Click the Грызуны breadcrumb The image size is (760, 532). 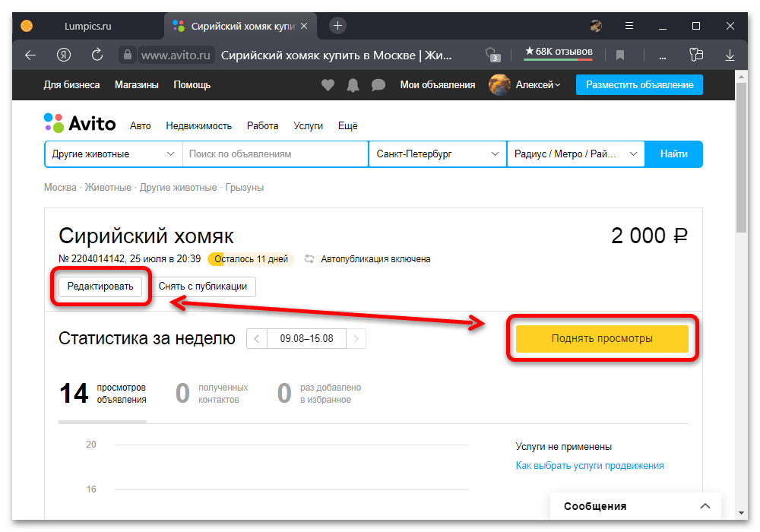coord(244,188)
